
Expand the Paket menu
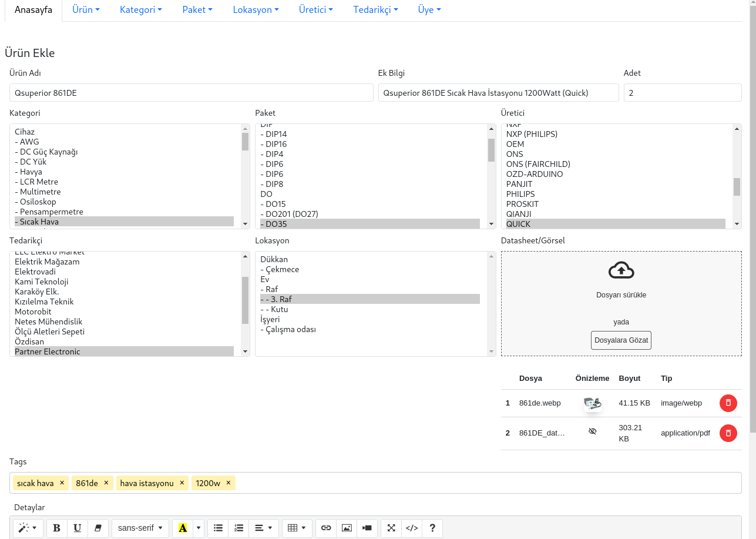point(197,10)
